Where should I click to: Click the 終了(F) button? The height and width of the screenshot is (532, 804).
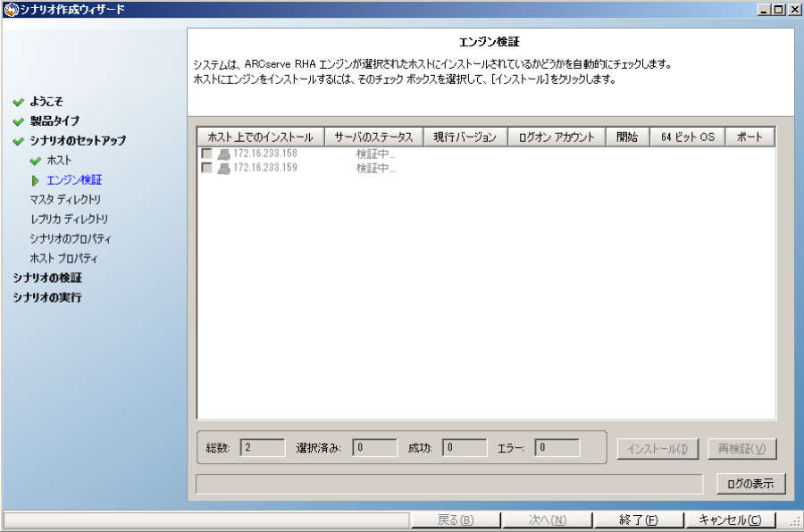point(639,520)
